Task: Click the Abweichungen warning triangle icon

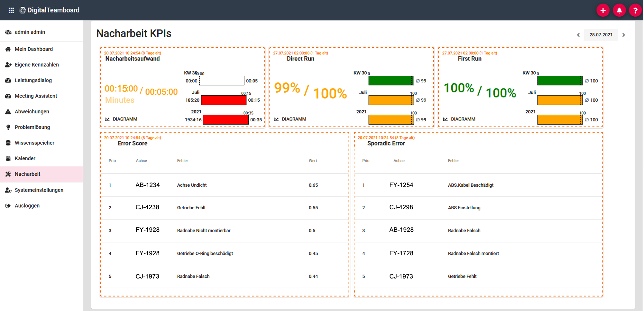Action: pyautogui.click(x=8, y=112)
